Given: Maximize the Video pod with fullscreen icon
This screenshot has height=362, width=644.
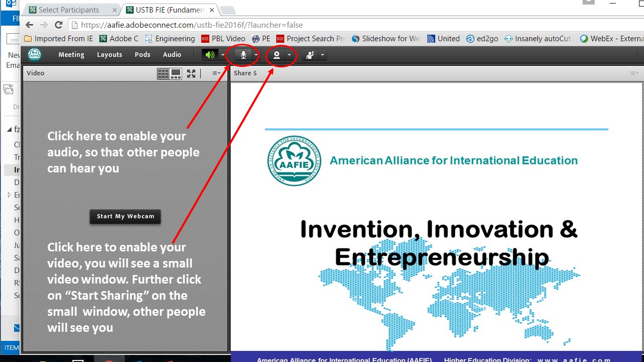Looking at the screenshot, I should click(191, 73).
